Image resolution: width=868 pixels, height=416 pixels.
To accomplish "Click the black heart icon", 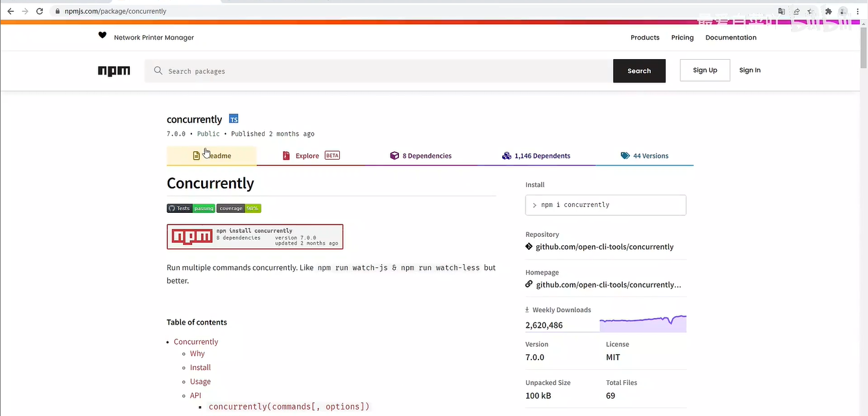I will click(x=102, y=35).
